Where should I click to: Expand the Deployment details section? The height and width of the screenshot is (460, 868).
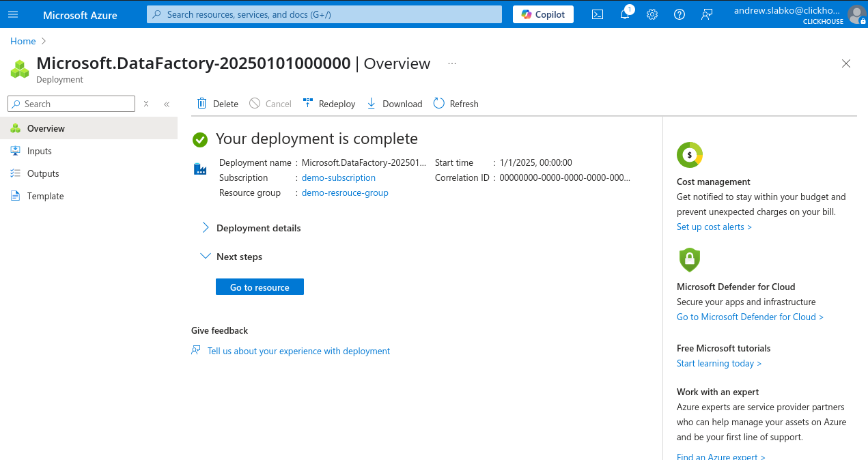pyautogui.click(x=205, y=227)
